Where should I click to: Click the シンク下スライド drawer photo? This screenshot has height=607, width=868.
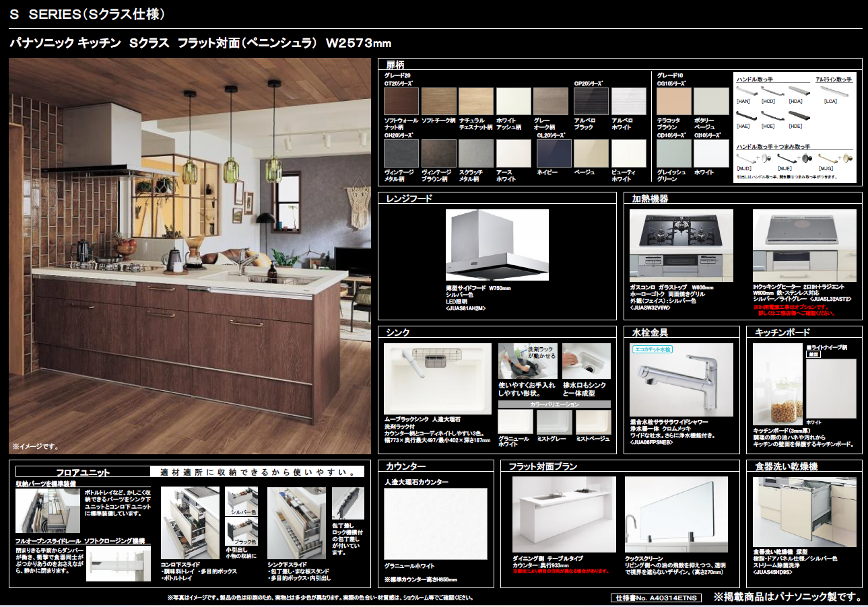pos(296,523)
